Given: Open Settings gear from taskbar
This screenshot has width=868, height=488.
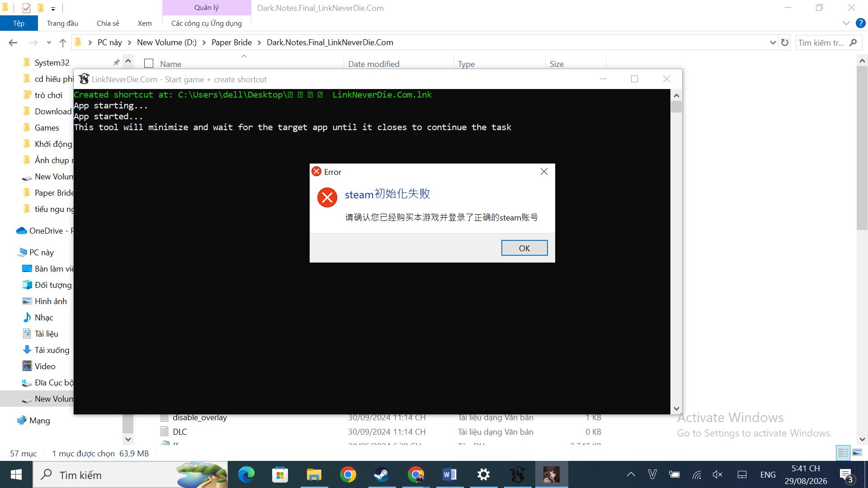Looking at the screenshot, I should 483,474.
